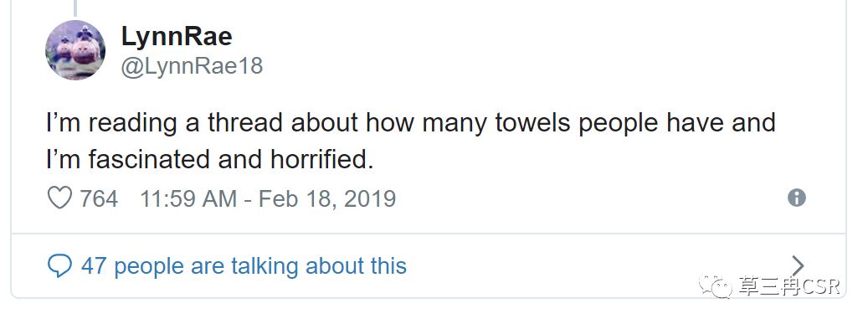868x324 pixels.
Task: Click the word 'towels' in the tweet
Action: (x=534, y=122)
